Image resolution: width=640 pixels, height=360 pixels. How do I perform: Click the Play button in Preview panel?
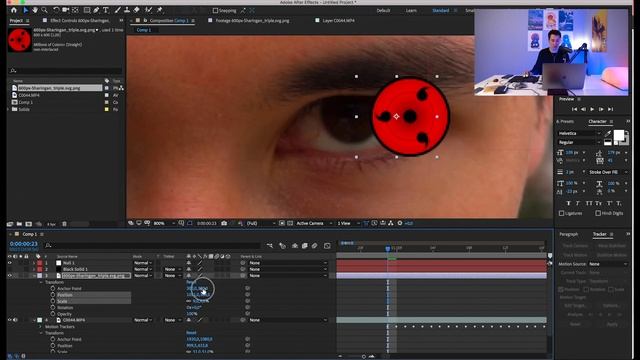click(592, 109)
